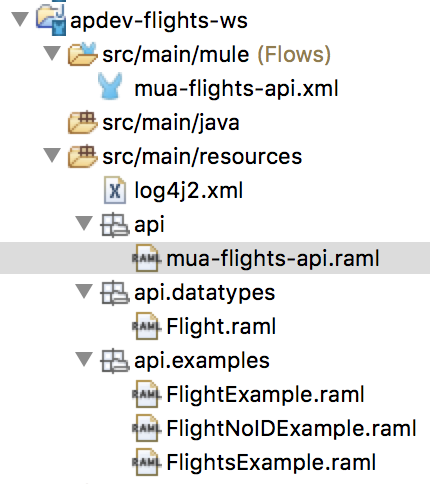The height and width of the screenshot is (484, 430).
Task: Collapse the src/main/resources disclosure triangle
Action: tap(52, 155)
